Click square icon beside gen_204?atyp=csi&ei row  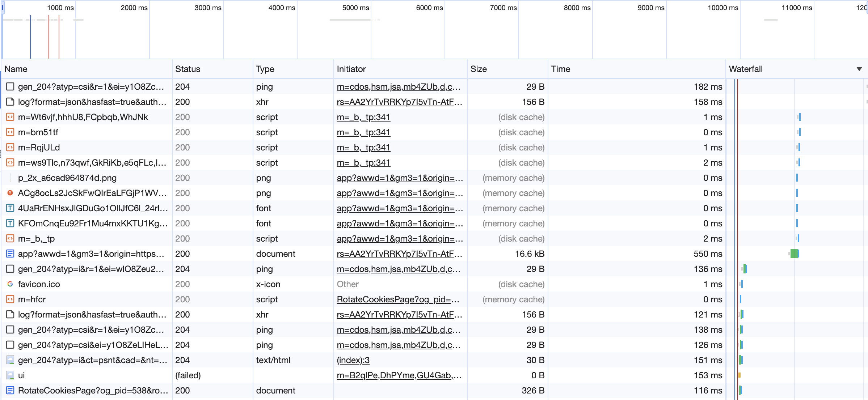10,345
